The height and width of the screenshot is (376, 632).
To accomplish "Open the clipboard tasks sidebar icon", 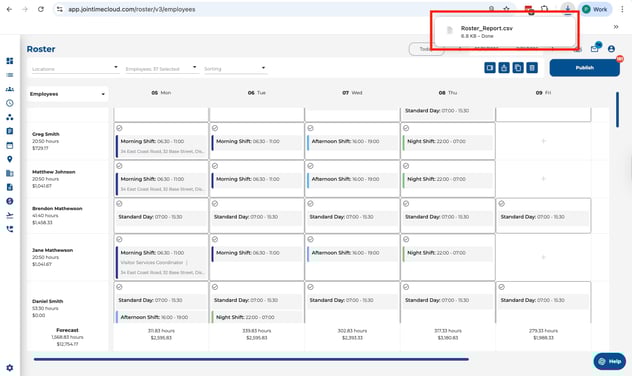I will [x=10, y=131].
